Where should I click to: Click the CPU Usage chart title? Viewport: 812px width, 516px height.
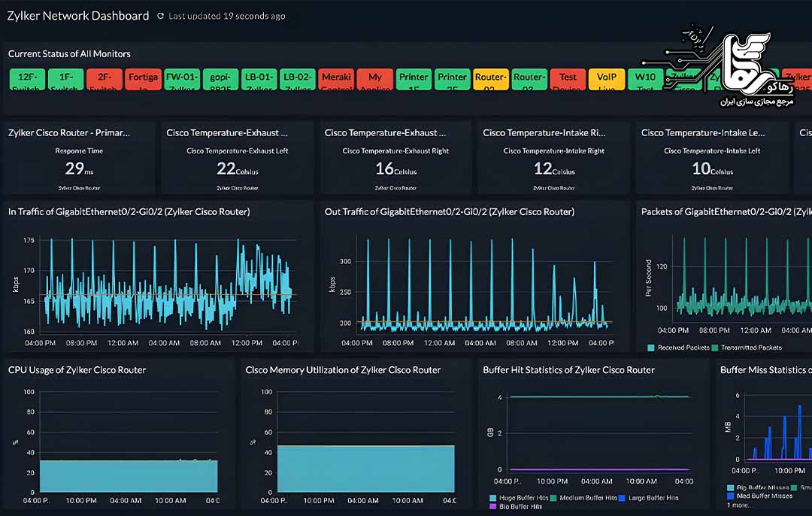(x=77, y=370)
